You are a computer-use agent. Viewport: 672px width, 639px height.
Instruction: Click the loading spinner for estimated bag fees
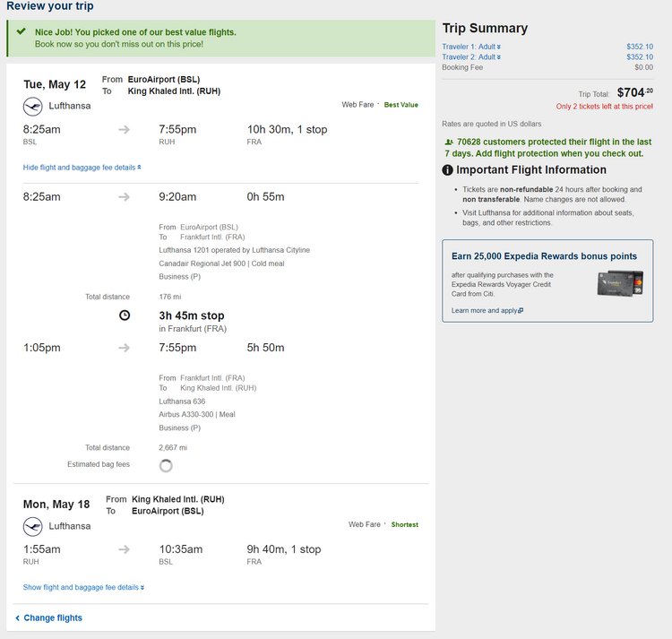pos(166,466)
